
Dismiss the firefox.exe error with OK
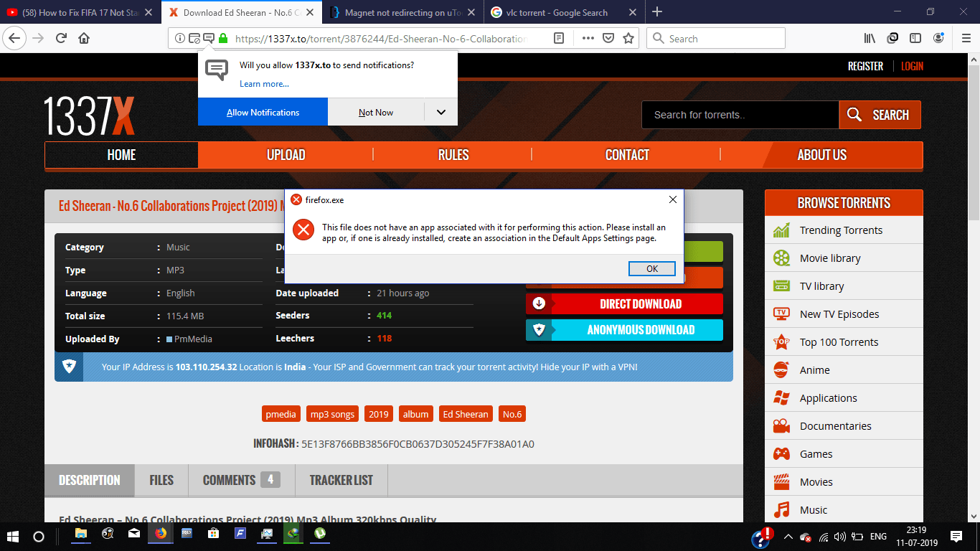coord(651,268)
